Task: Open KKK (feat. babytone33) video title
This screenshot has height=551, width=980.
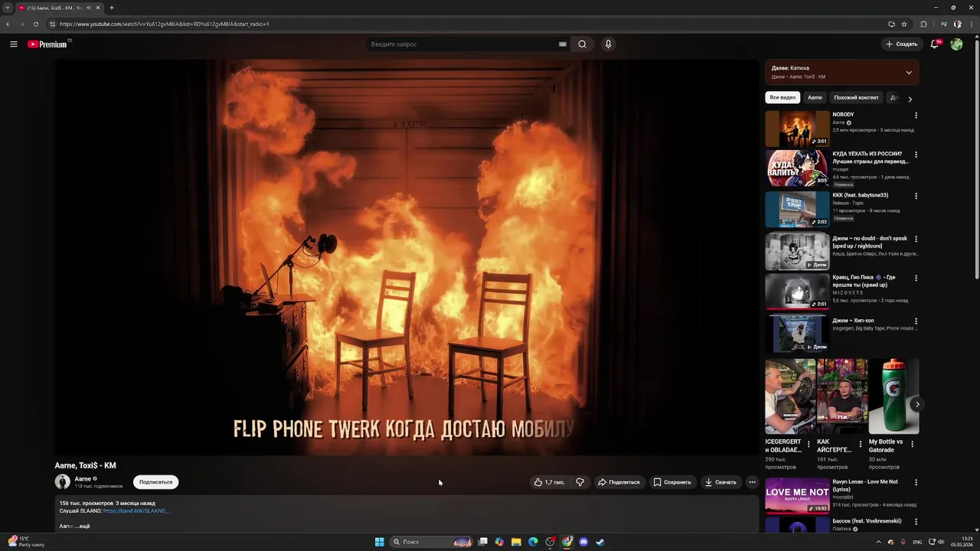Action: coord(861,195)
